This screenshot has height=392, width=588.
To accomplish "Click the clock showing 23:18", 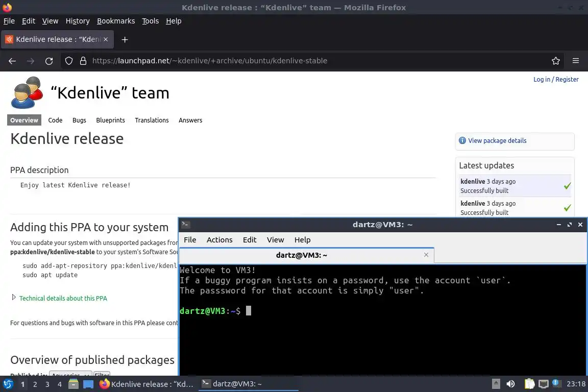I will 576,384.
